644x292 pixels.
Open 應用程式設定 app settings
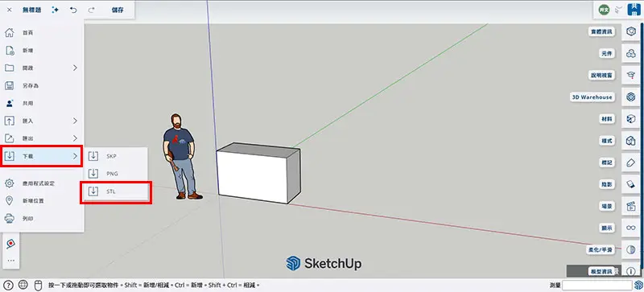[42, 183]
